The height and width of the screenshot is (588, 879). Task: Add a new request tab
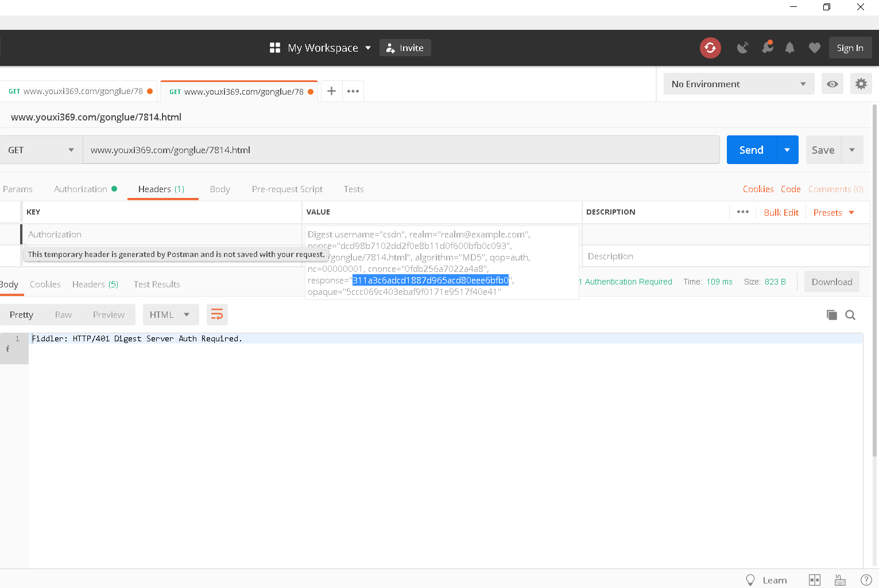pyautogui.click(x=331, y=91)
